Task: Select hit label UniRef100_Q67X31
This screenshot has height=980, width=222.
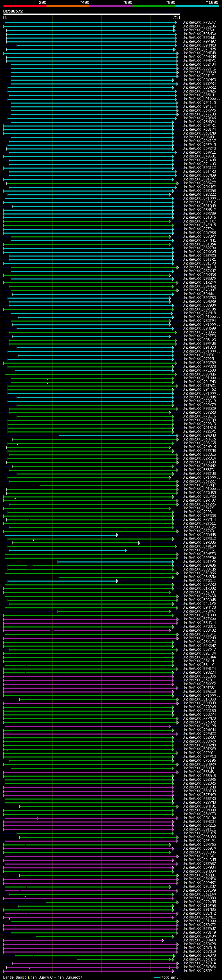Action: point(199,531)
